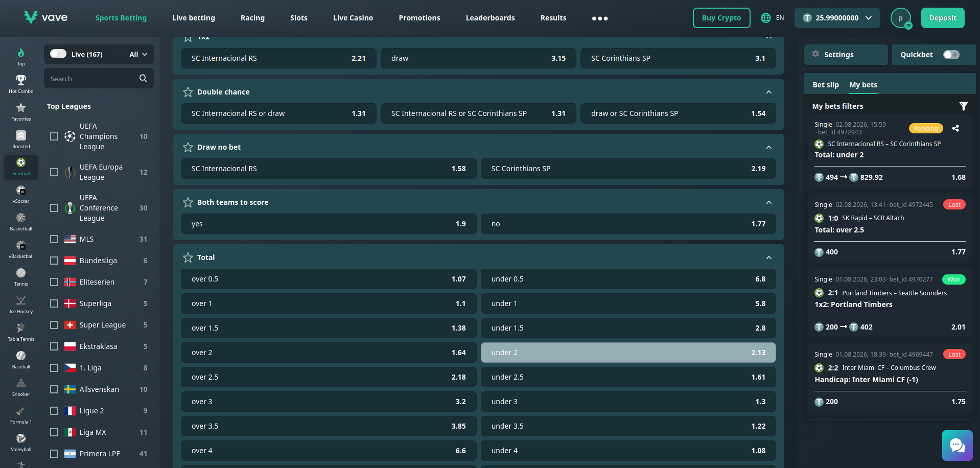Open the Racing section

pyautogui.click(x=252, y=18)
